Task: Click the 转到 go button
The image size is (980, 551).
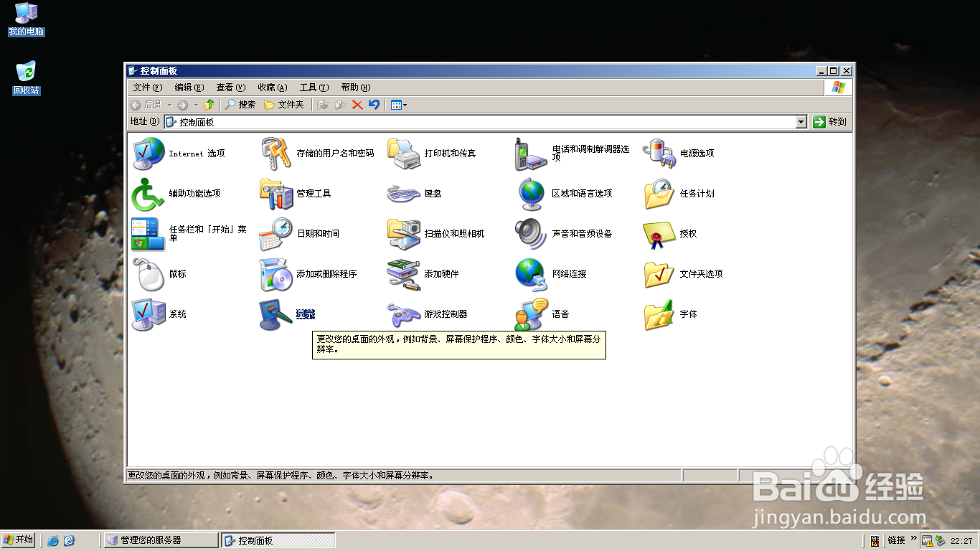Action: (x=831, y=122)
